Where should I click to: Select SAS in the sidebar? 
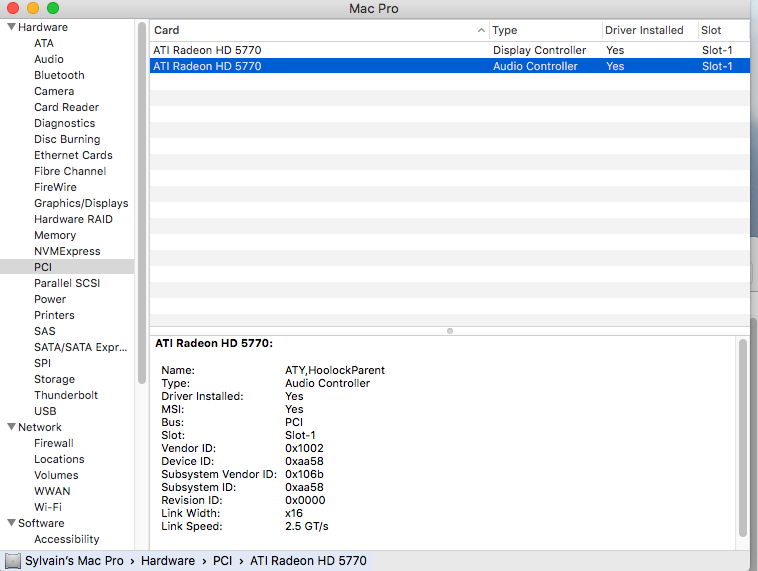click(44, 331)
